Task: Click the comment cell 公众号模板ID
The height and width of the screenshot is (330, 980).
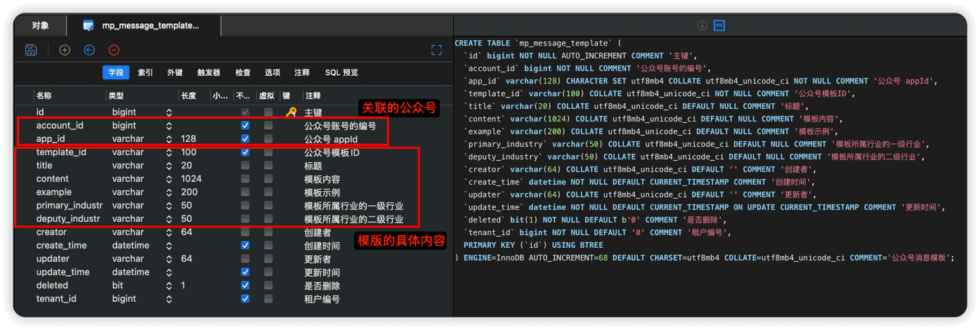Action: [332, 152]
